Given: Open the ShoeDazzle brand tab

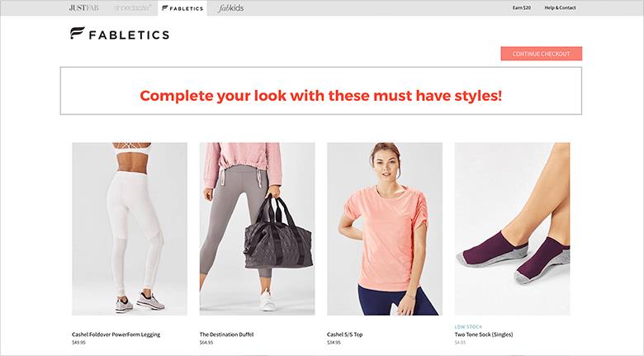Looking at the screenshot, I should coord(132,7).
